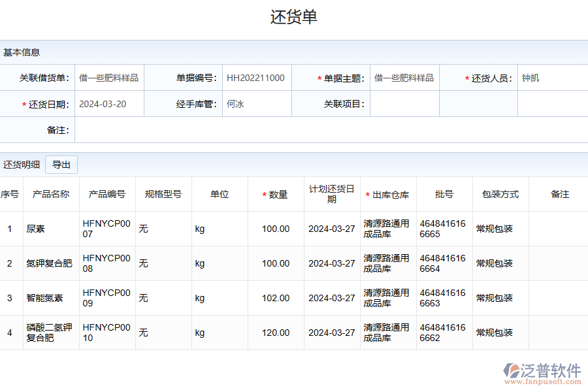Click the 导出 export button

[61, 165]
